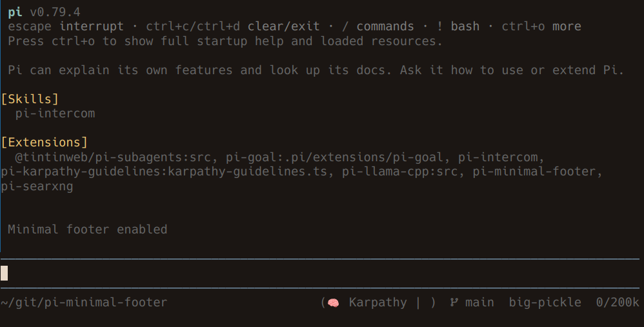Click 'ctrl+c/ctrl+d clear/exit' hint
The height and width of the screenshot is (327, 644).
tap(233, 26)
